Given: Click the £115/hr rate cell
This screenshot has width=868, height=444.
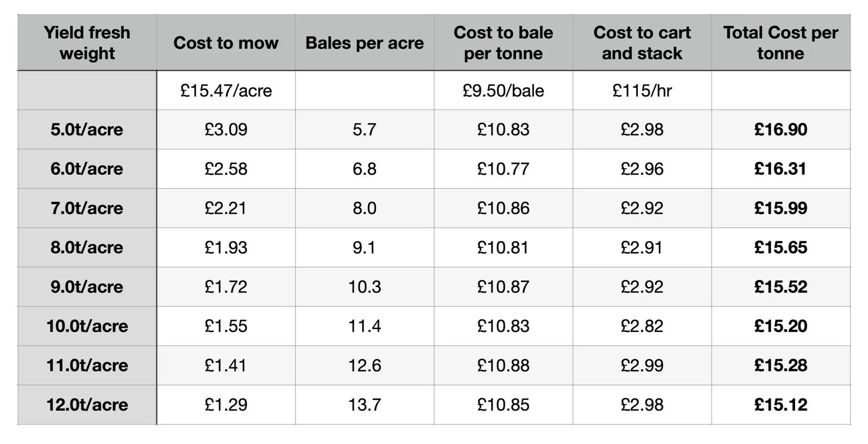Looking at the screenshot, I should (x=642, y=91).
